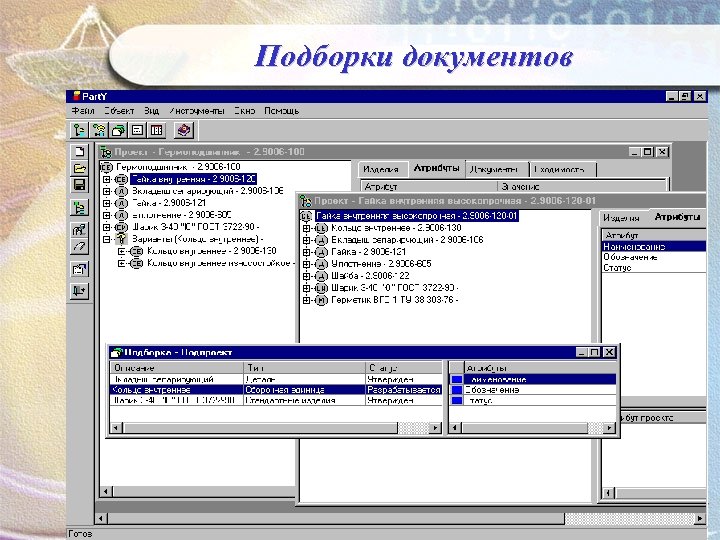Open the Окно menu

244,111
